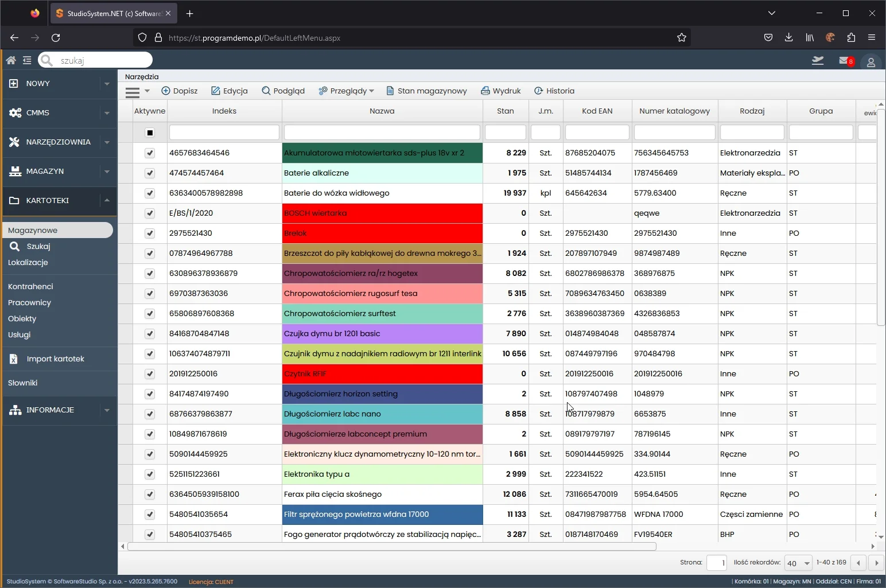Open the NARZĘDZIOWNIA menu section
The image size is (886, 588).
coord(59,142)
